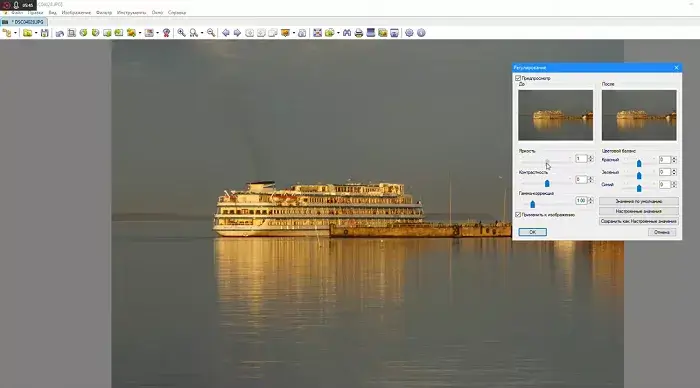This screenshot has width=700, height=388.
Task: Open the Правка menu
Action: click(x=35, y=13)
